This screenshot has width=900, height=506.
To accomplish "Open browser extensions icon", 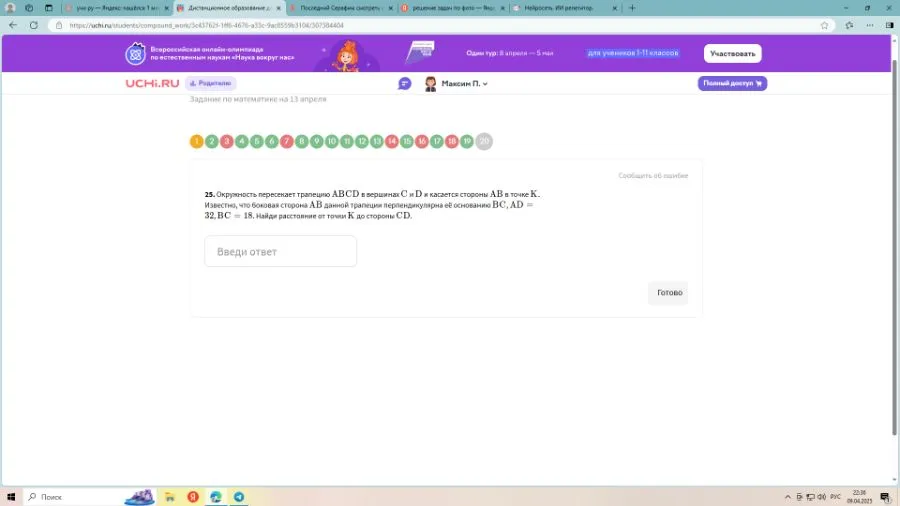I will (849, 25).
